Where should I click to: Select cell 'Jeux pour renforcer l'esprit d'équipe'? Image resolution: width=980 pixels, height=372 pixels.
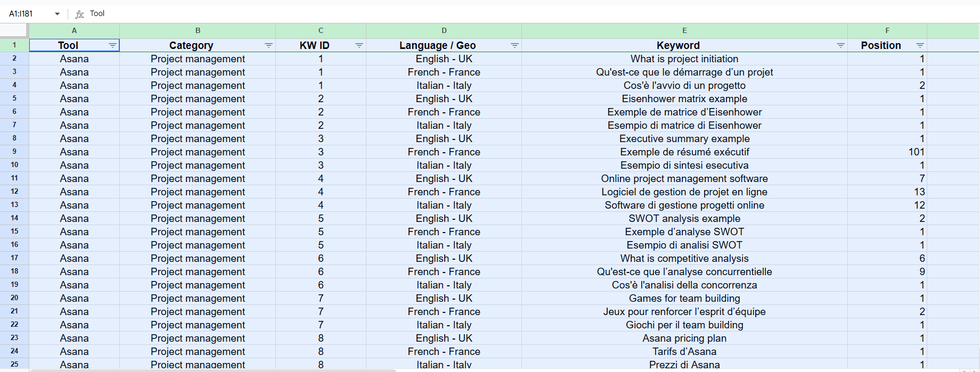[x=684, y=311]
